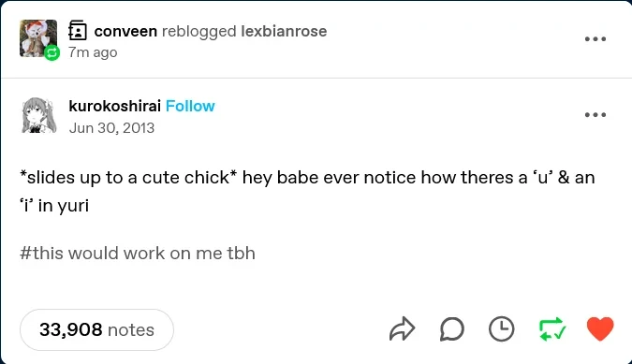Open replies with the speech bubble icon
Viewport: 632px width, 364px height.
click(x=452, y=329)
